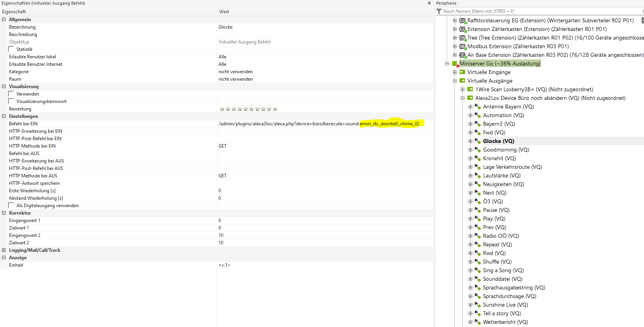Click the Glocke virtual output icon

[478, 141]
